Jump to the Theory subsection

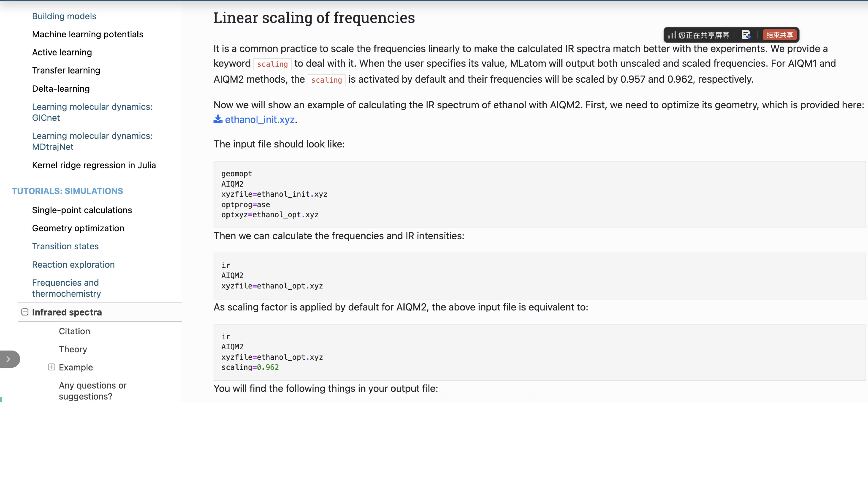(x=73, y=349)
